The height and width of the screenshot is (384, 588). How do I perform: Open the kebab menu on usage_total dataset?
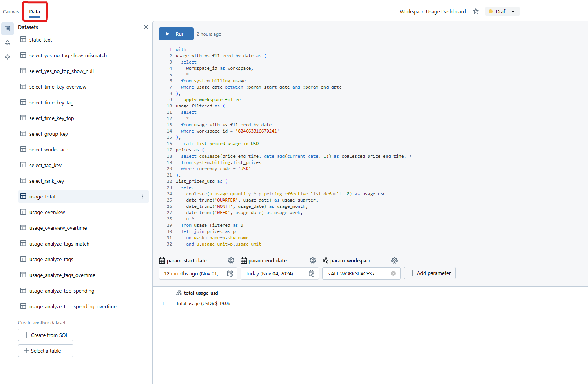click(142, 197)
